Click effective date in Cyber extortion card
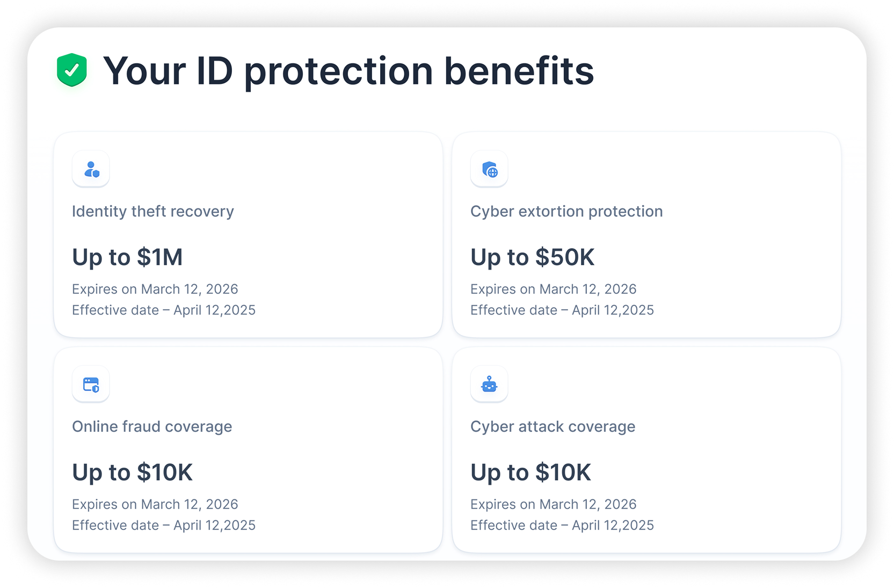This screenshot has height=588, width=894. [562, 310]
